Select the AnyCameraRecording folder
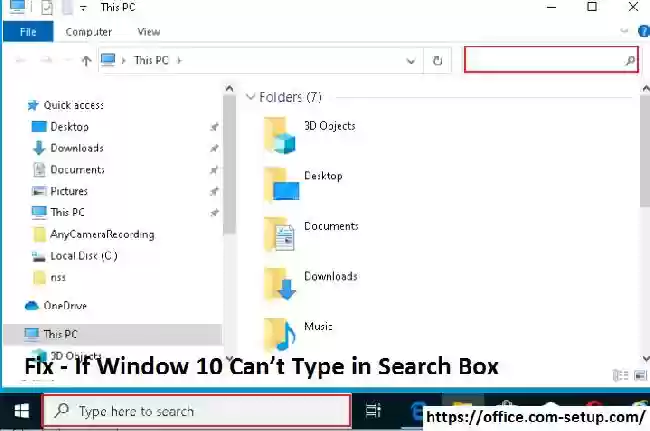 [x=102, y=235]
